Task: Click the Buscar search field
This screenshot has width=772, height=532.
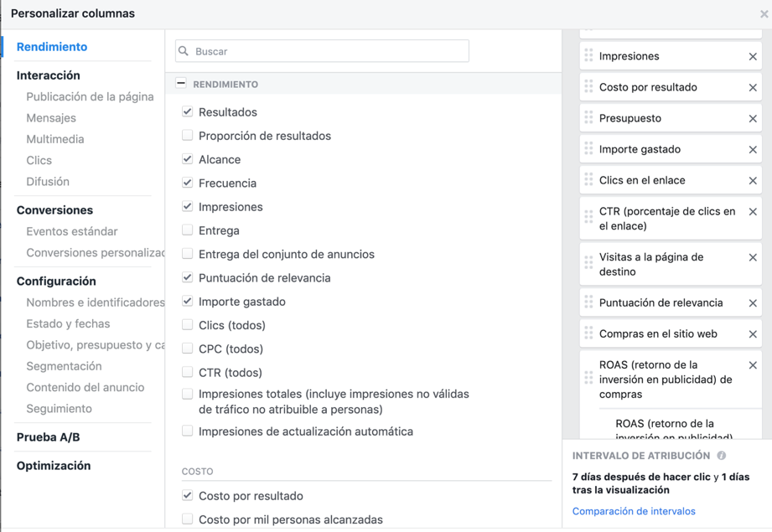Action: pos(327,51)
